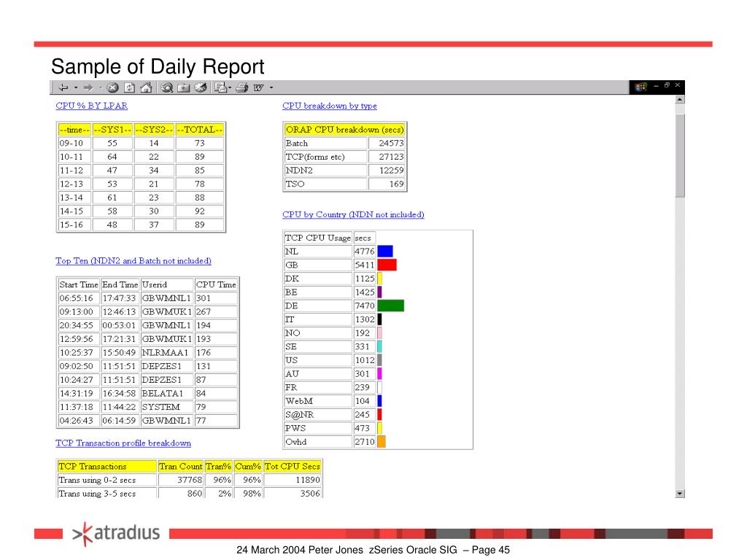This screenshot has width=747, height=560.
Task: Follow the CPU breakdown by type link
Action: (330, 106)
